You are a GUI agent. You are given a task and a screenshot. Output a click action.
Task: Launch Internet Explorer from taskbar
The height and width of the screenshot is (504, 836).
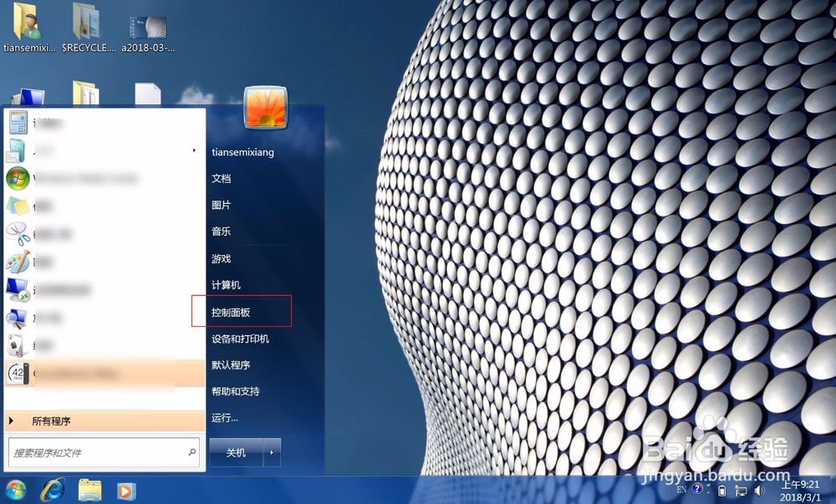pyautogui.click(x=53, y=490)
